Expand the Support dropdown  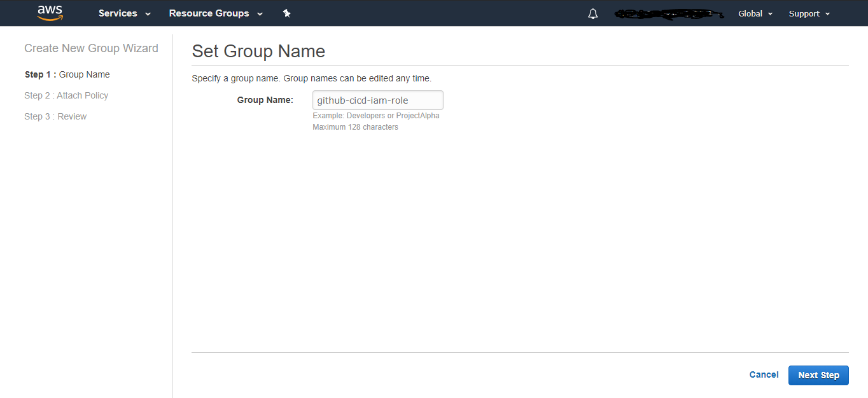pos(809,13)
